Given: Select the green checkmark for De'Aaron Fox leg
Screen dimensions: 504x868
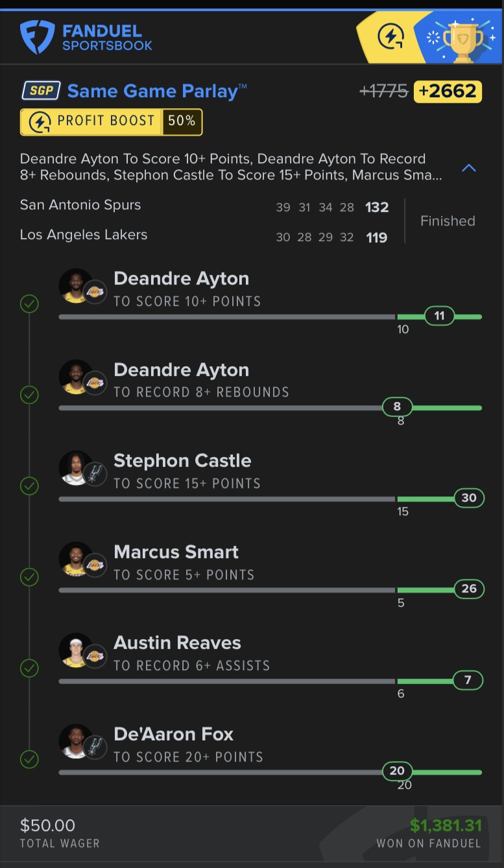Looking at the screenshot, I should 29,758.
